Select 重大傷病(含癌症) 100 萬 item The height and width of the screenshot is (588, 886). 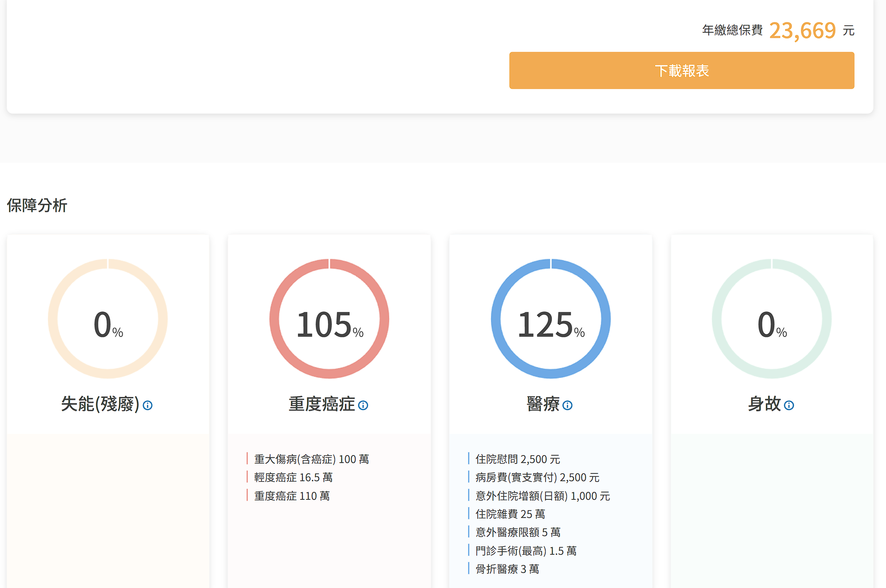(x=311, y=459)
